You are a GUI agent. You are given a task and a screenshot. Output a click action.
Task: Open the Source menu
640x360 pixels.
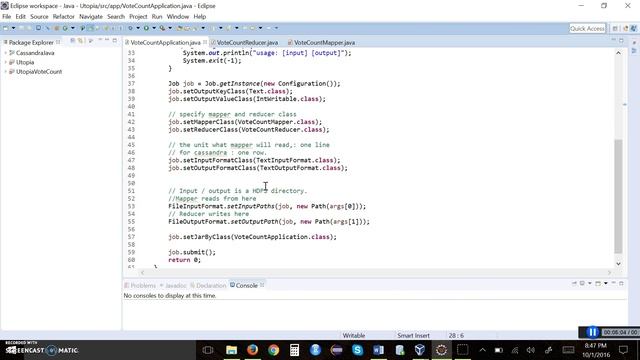[x=39, y=17]
